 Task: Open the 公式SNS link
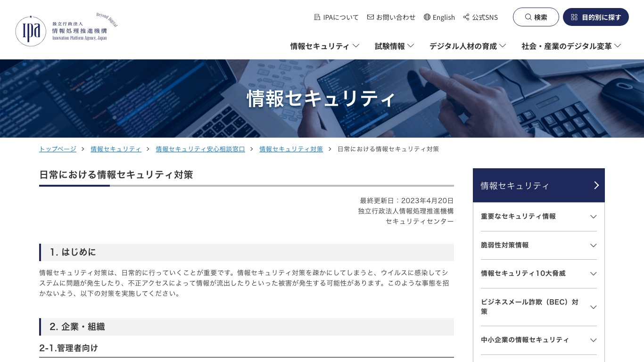[x=480, y=17]
